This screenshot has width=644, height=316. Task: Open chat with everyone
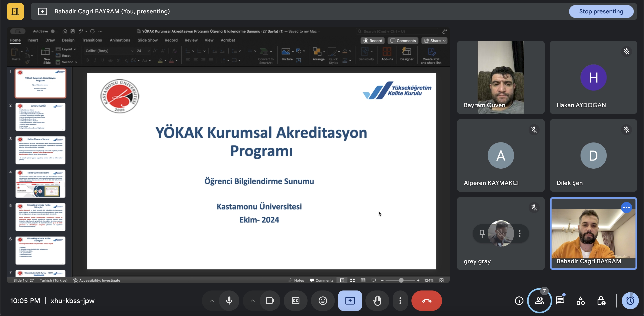tap(560, 300)
